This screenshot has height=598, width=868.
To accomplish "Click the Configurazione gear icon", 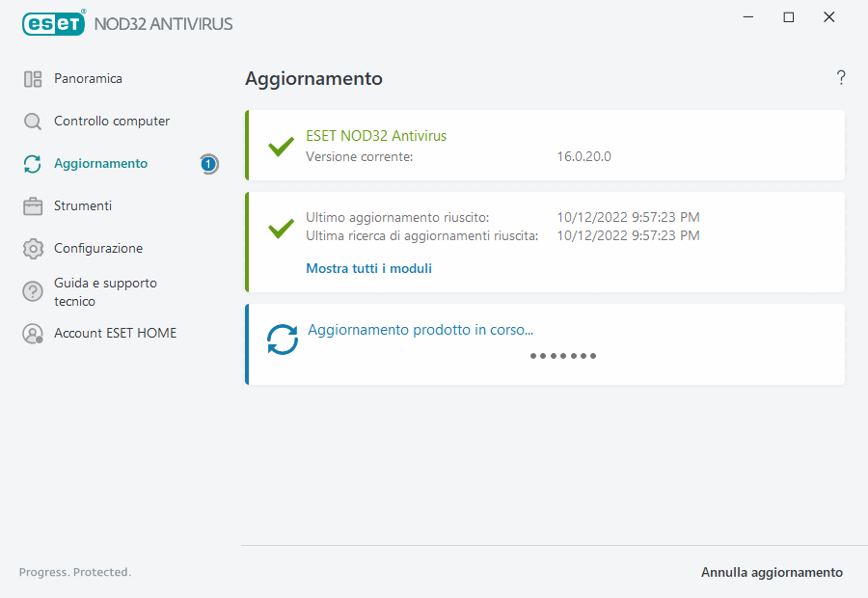I will pyautogui.click(x=33, y=249).
